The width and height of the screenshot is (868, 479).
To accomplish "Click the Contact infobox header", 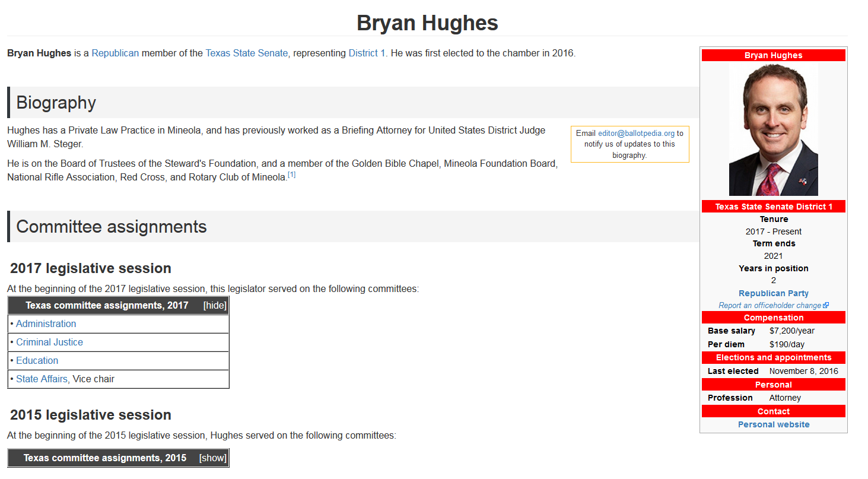I will 773,411.
